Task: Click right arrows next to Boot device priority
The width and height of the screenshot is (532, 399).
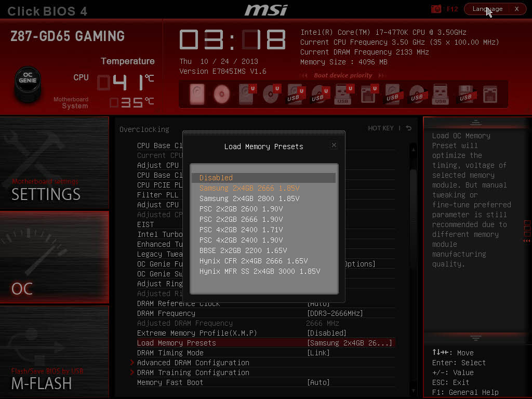Action: click(382, 75)
